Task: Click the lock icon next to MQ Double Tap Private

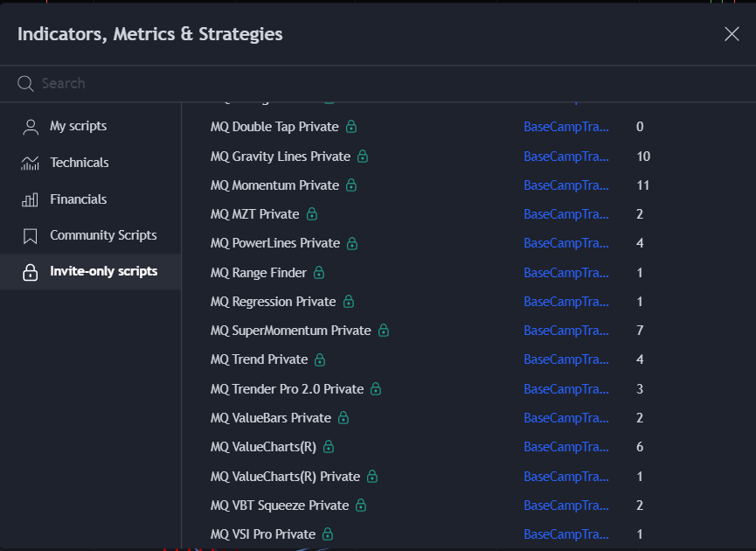Action: tap(350, 126)
